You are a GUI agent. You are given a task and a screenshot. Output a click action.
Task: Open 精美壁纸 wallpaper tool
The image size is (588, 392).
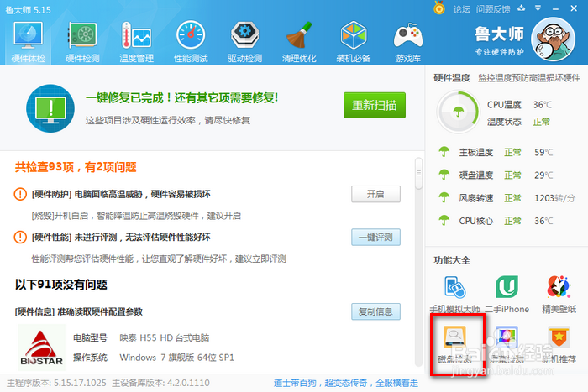pos(559,295)
